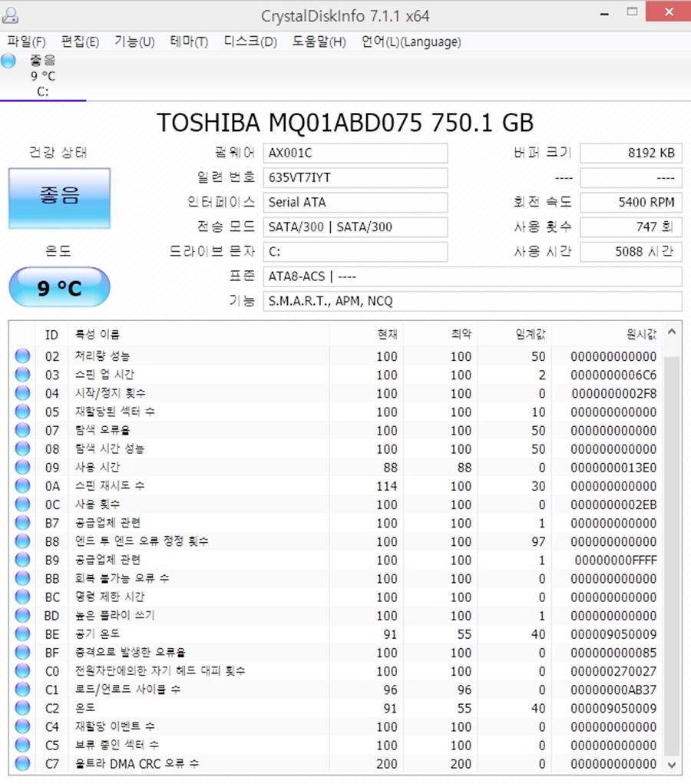Click status orb for attribute 09 사용 시간
The width and height of the screenshot is (691, 784).
coord(22,468)
